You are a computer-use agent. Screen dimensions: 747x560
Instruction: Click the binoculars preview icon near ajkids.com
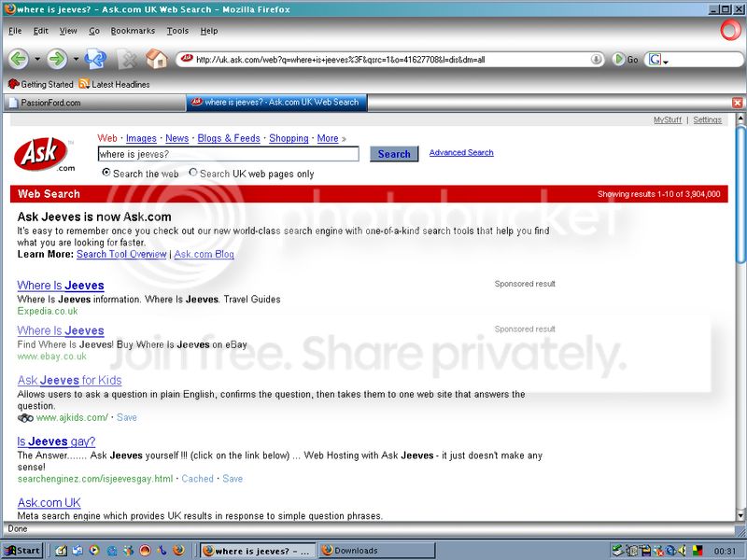coord(25,418)
